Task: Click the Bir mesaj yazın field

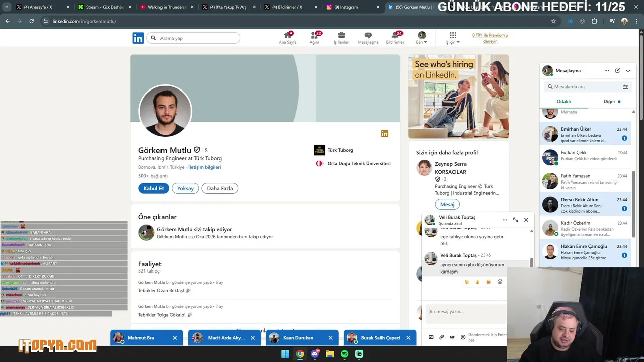Action: click(467, 311)
